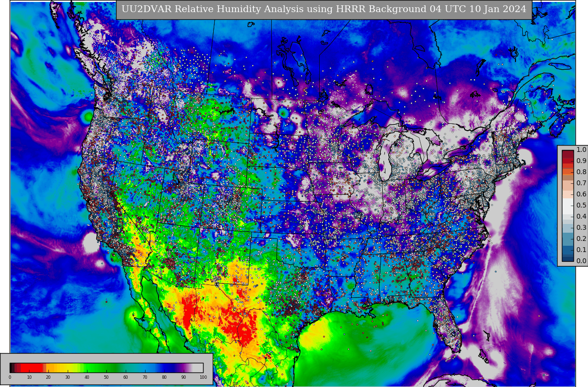588x387 pixels.
Task: Click the 30 tick label on humidity colorbar
Action: click(x=68, y=377)
